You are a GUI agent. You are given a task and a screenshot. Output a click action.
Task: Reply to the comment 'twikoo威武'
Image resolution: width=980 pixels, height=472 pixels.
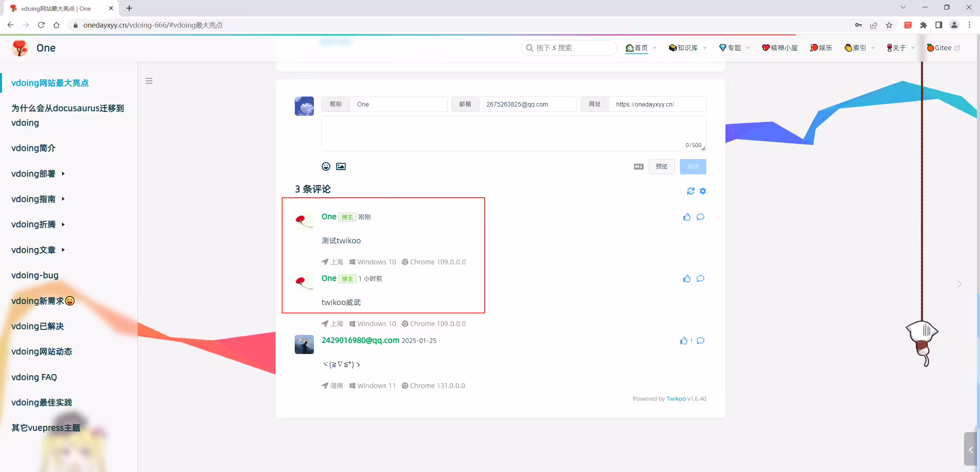pyautogui.click(x=701, y=279)
